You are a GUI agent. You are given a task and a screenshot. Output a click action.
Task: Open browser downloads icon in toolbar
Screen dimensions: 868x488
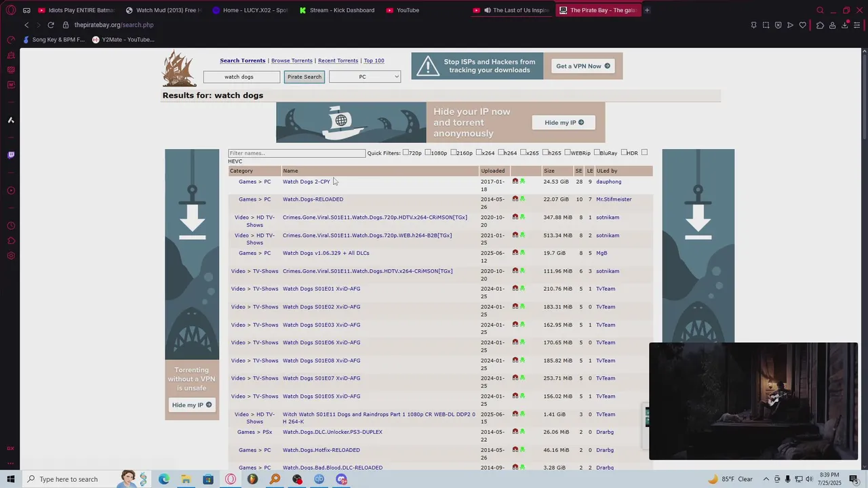[x=845, y=25]
